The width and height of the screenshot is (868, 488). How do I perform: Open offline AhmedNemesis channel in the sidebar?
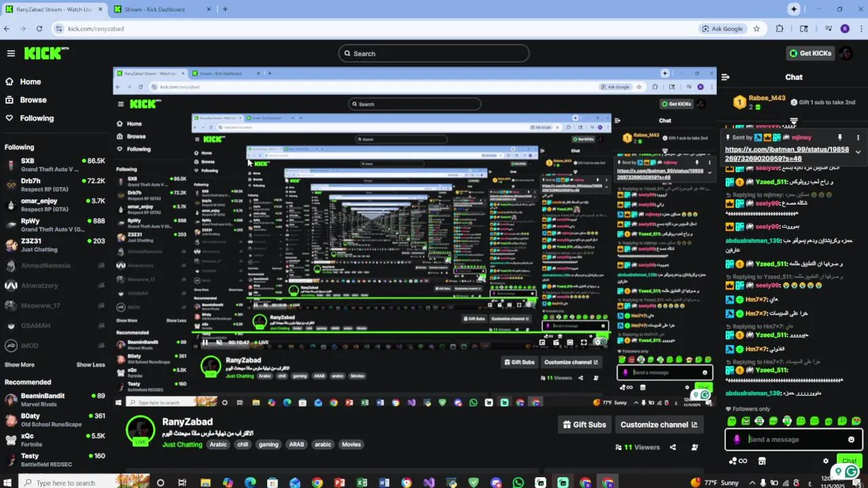(x=54, y=266)
